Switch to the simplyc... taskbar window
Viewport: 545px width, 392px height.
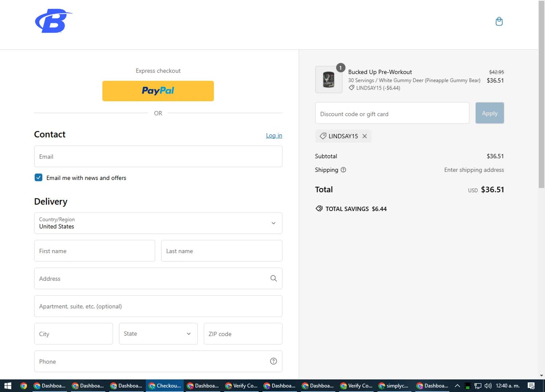coord(394,386)
